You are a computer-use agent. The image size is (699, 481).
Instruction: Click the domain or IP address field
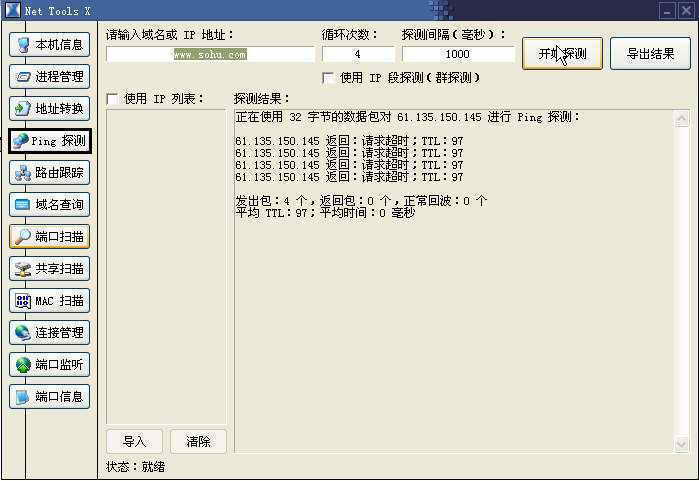(x=210, y=55)
